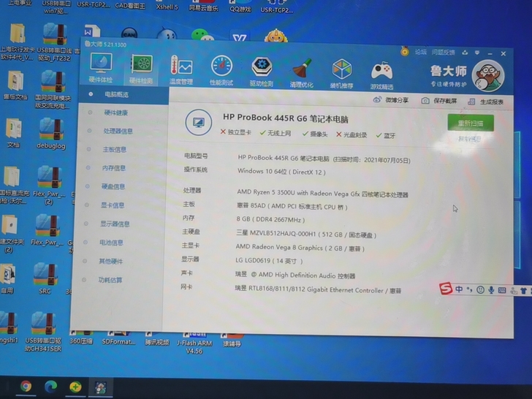Open the title bar dropdown menu arrow
This screenshot has height=399, width=532.
coord(477,53)
